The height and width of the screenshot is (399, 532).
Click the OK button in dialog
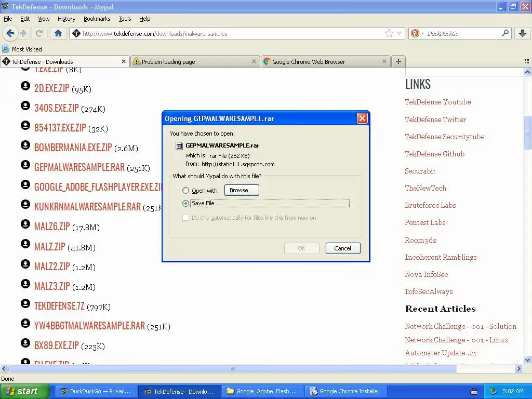coord(302,248)
